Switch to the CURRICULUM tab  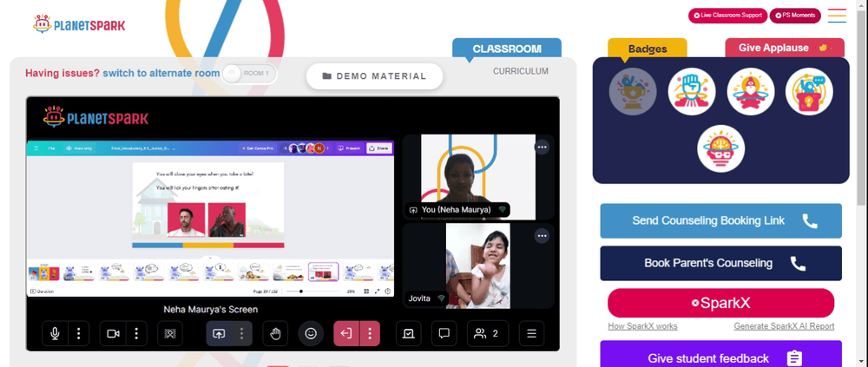[x=521, y=71]
